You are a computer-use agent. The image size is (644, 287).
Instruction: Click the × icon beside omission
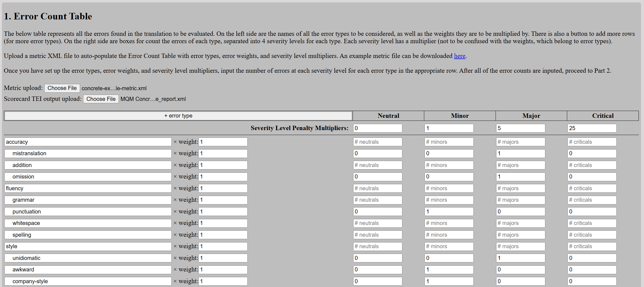click(175, 177)
